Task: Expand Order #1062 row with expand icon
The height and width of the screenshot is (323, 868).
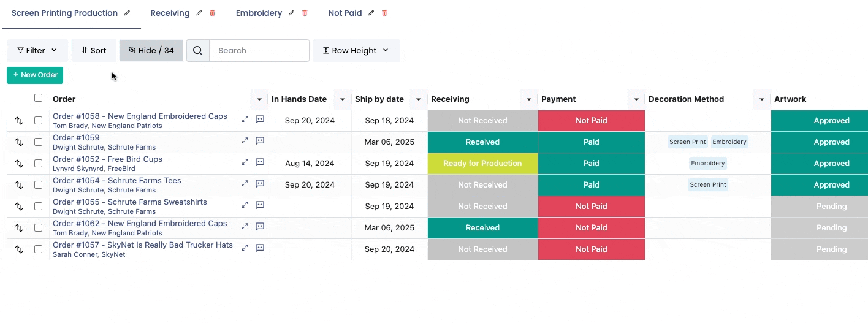Action: coord(245,227)
